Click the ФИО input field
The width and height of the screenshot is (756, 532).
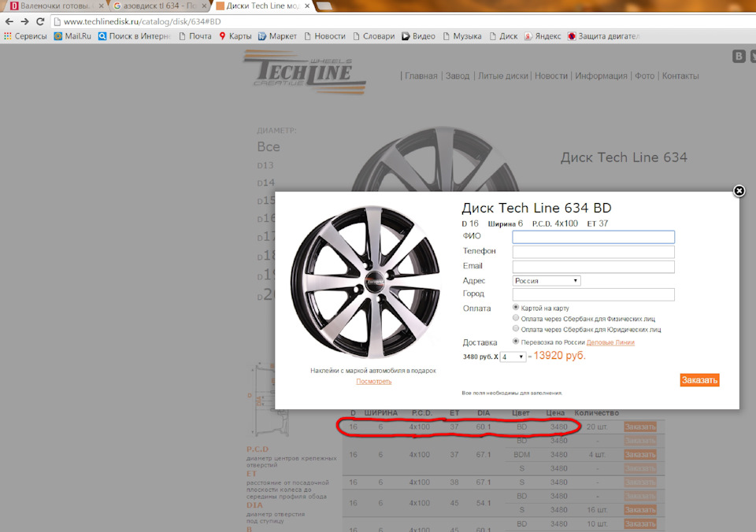point(593,237)
